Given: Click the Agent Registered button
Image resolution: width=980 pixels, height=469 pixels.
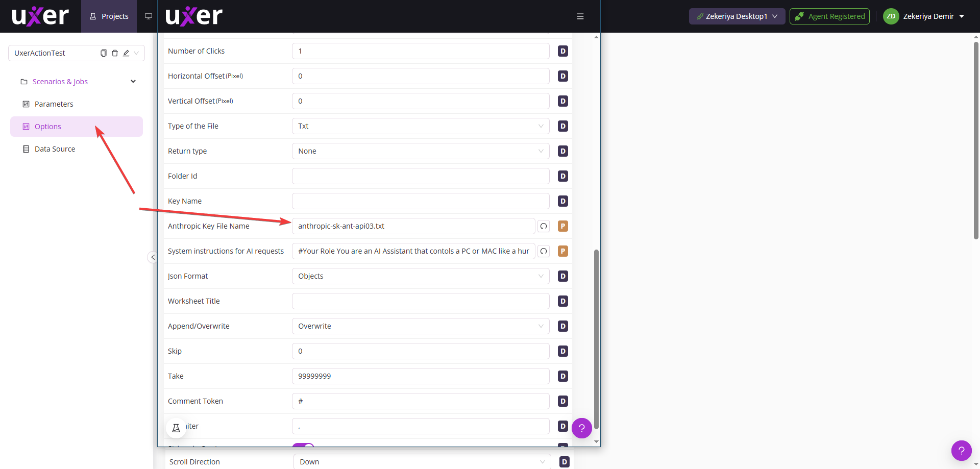Looking at the screenshot, I should [829, 16].
